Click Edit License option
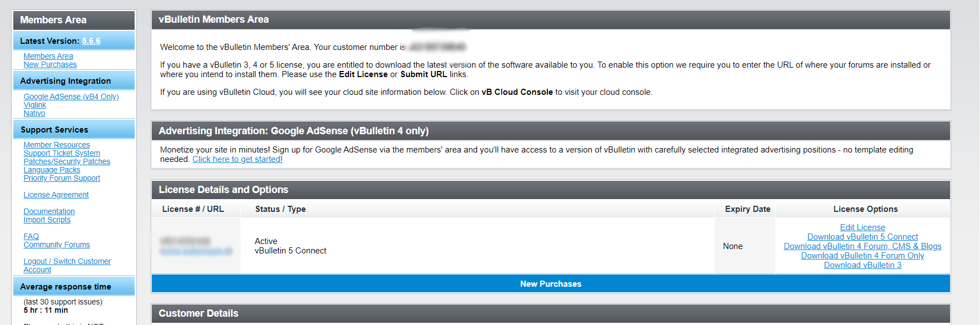This screenshot has width=980, height=325. [862, 227]
